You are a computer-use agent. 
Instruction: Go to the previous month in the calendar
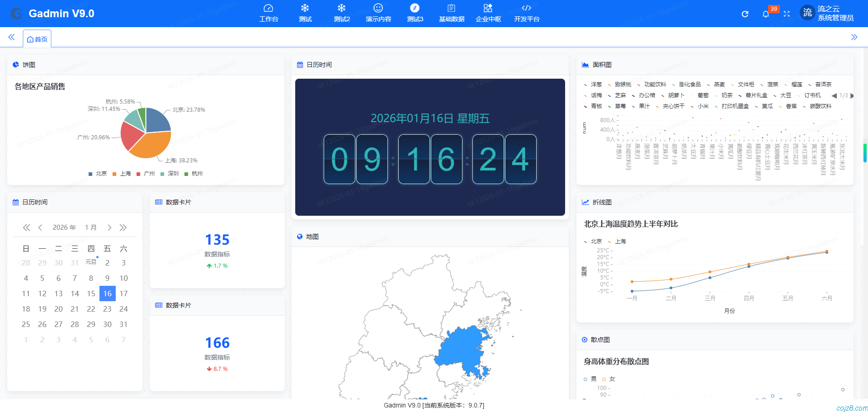pyautogui.click(x=40, y=227)
